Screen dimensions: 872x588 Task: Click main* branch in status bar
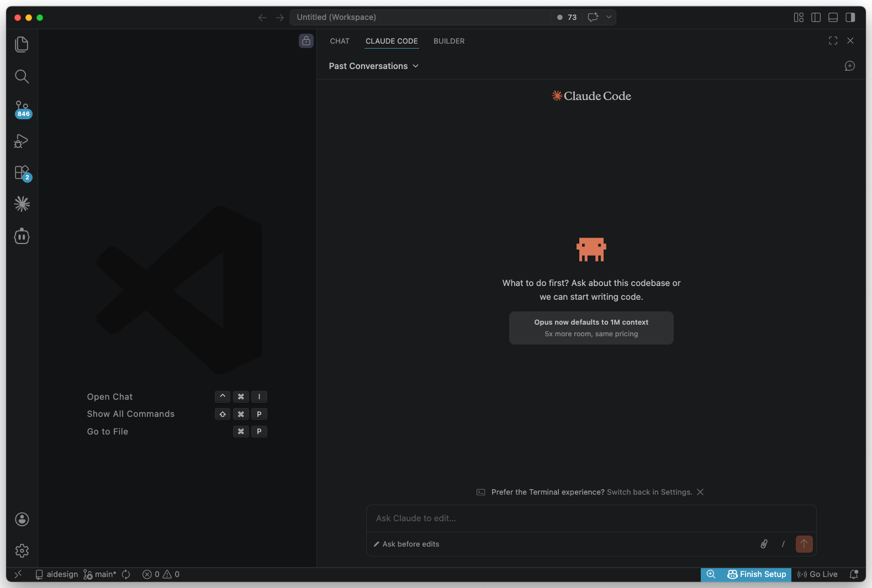click(100, 574)
